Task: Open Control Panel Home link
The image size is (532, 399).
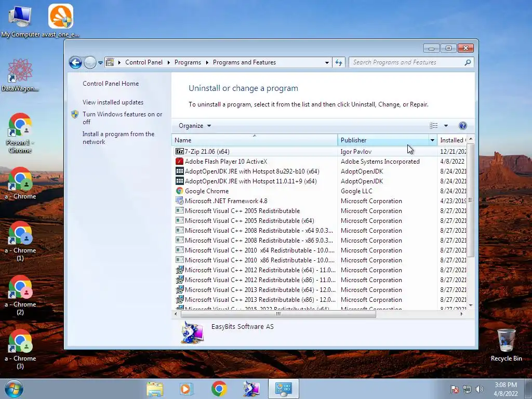Action: coord(111,84)
